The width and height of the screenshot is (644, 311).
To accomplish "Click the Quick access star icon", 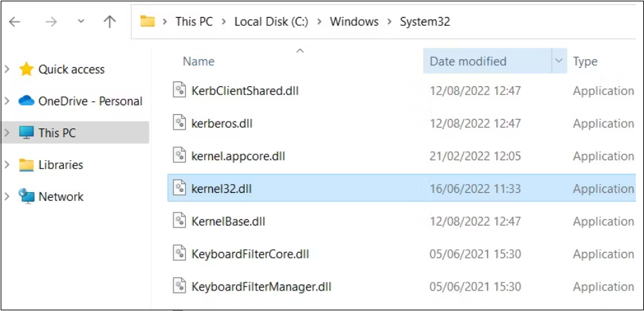I will pos(27,69).
